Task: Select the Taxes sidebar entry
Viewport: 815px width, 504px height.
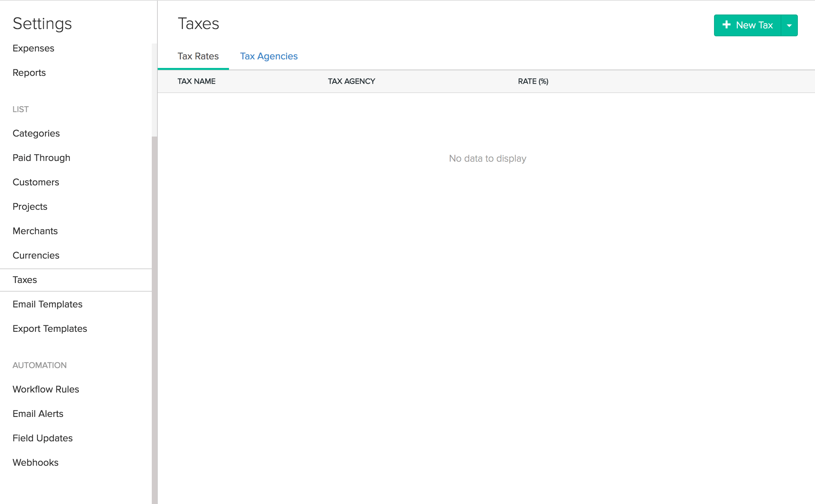Action: tap(24, 280)
